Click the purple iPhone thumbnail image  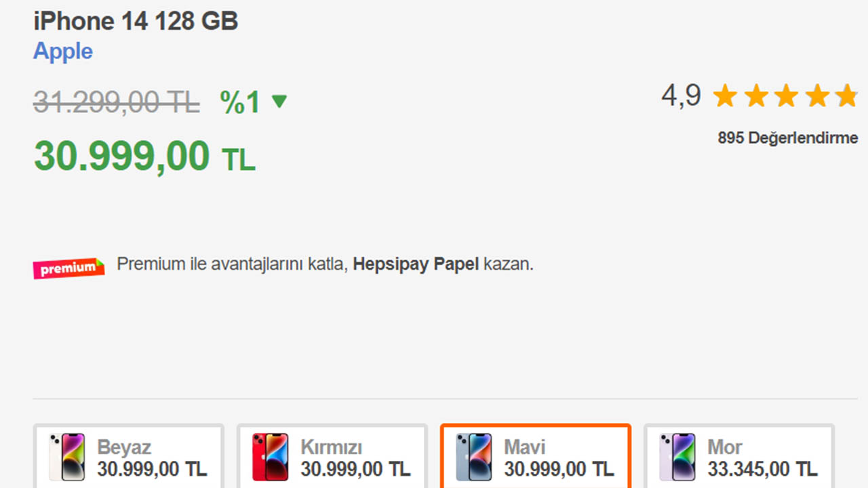677,457
